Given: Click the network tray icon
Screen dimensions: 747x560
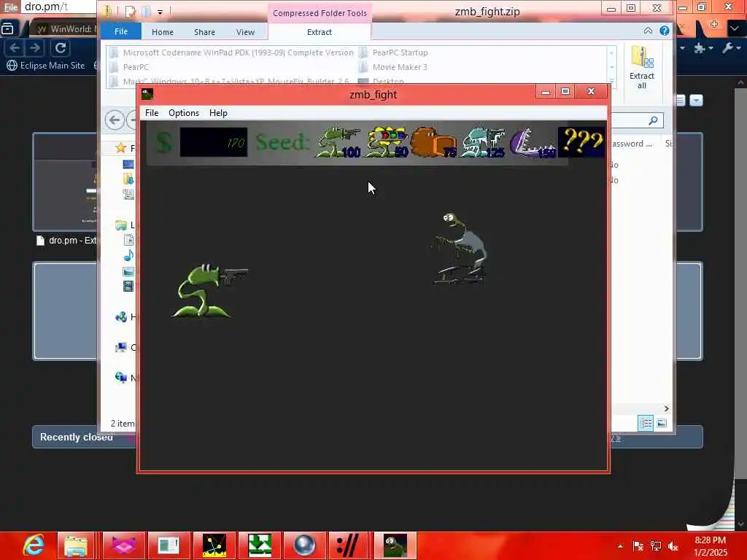Looking at the screenshot, I should [656, 546].
